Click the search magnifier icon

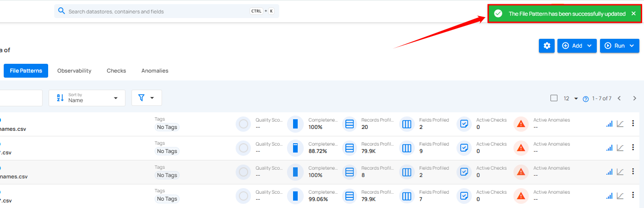(x=61, y=11)
